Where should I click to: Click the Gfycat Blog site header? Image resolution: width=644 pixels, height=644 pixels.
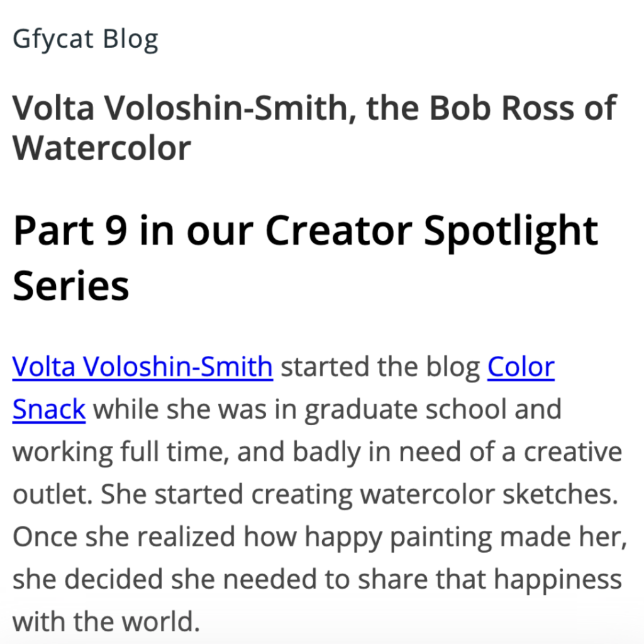[86, 40]
